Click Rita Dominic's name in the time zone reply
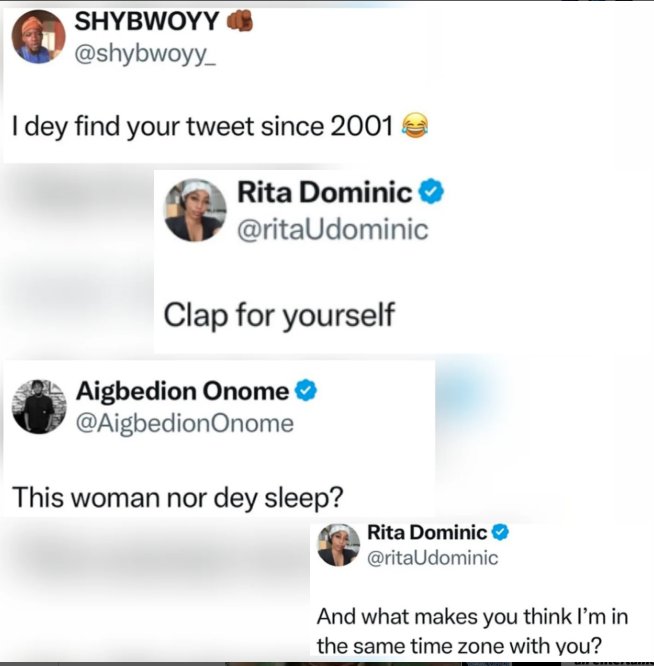The height and width of the screenshot is (666, 654). click(x=427, y=532)
